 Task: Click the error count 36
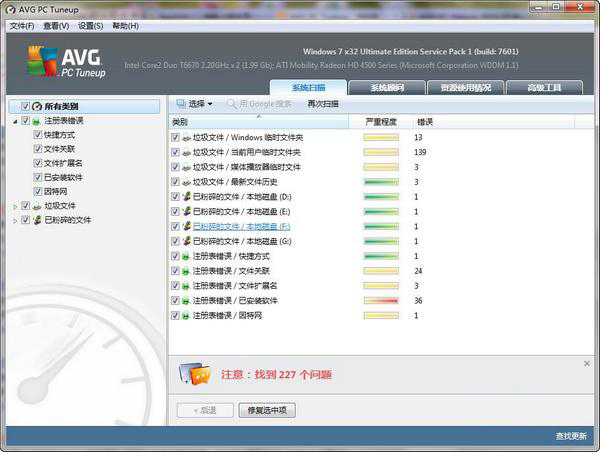coord(418,301)
